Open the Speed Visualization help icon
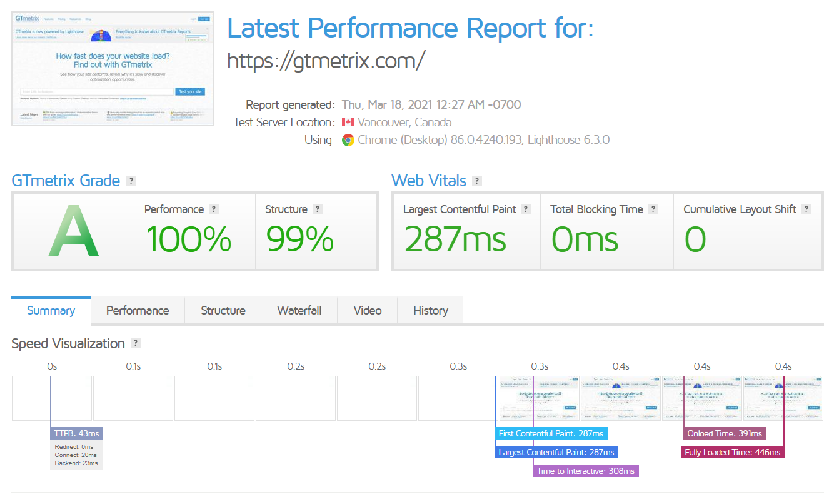Image resolution: width=834 pixels, height=504 pixels. click(x=134, y=343)
